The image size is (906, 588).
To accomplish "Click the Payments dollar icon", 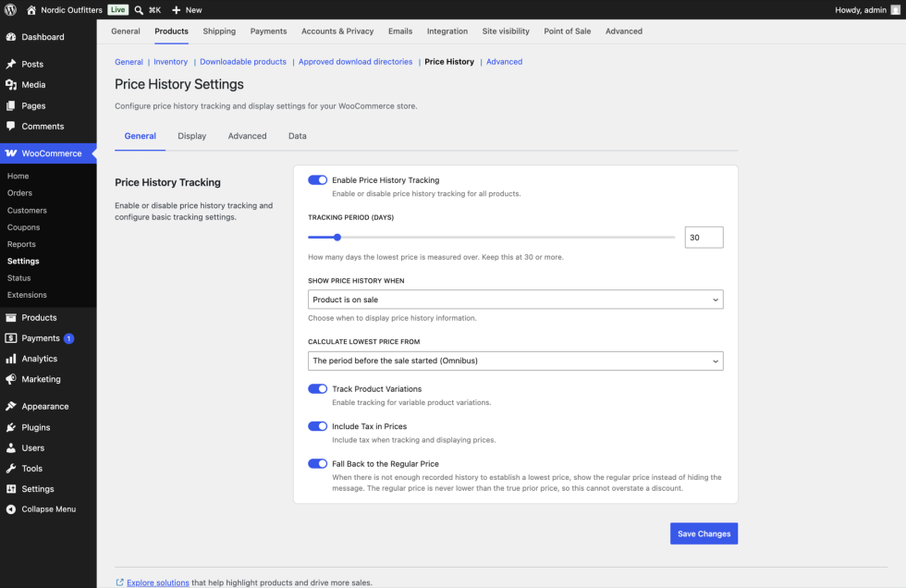I will [11, 337].
